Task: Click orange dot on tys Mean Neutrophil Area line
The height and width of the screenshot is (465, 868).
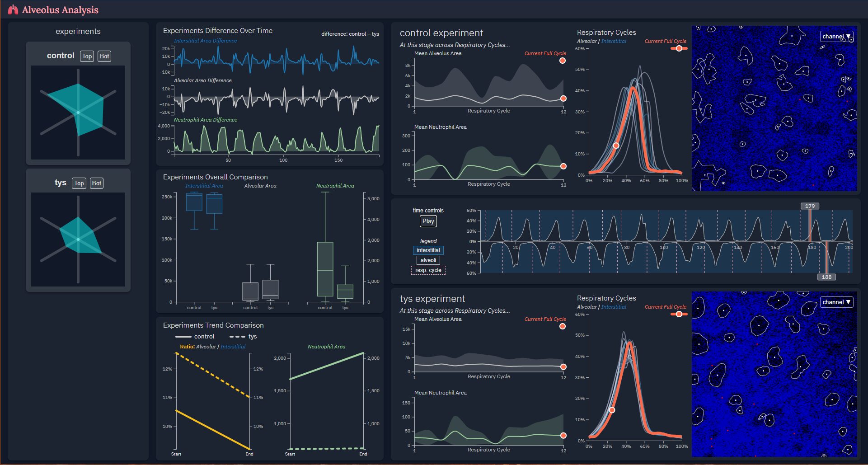Action: pyautogui.click(x=563, y=436)
